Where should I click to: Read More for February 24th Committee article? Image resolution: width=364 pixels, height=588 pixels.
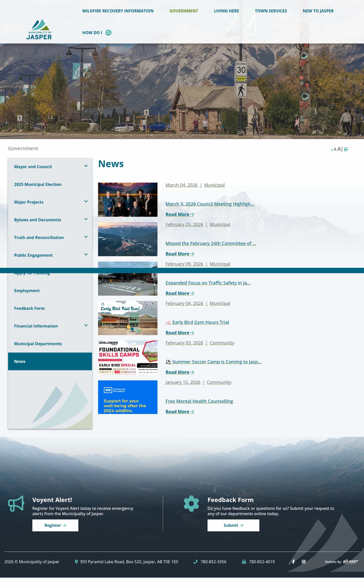[180, 254]
